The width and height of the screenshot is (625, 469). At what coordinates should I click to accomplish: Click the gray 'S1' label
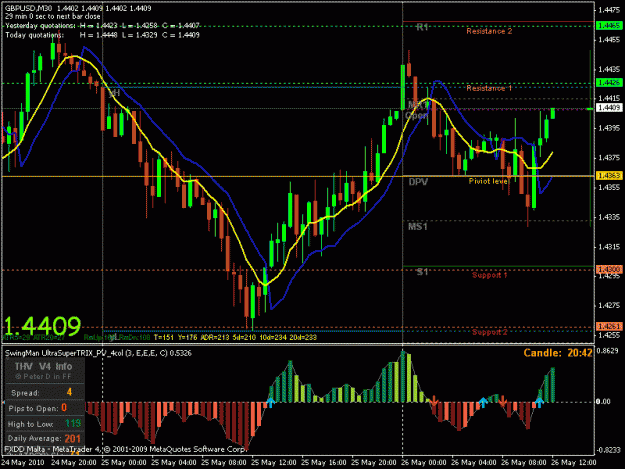422,272
